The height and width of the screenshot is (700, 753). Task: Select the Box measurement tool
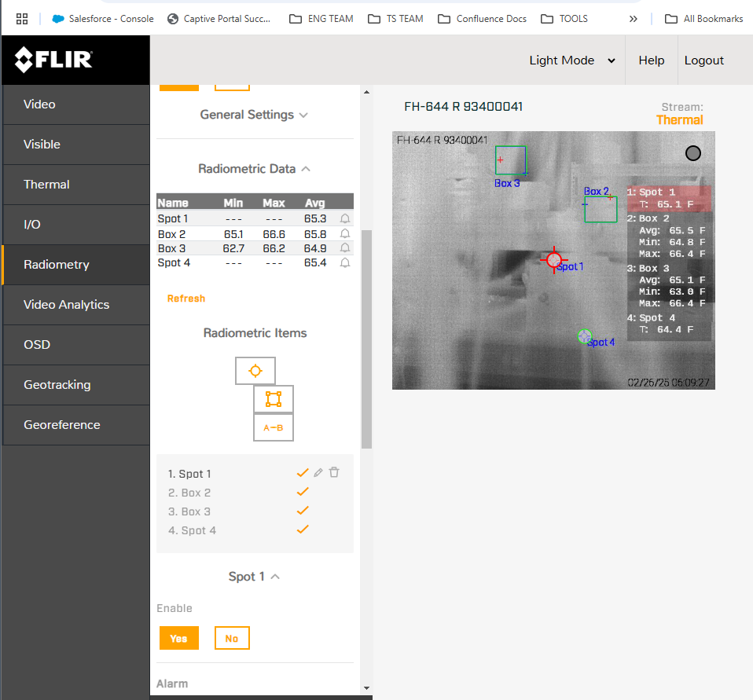tap(273, 398)
